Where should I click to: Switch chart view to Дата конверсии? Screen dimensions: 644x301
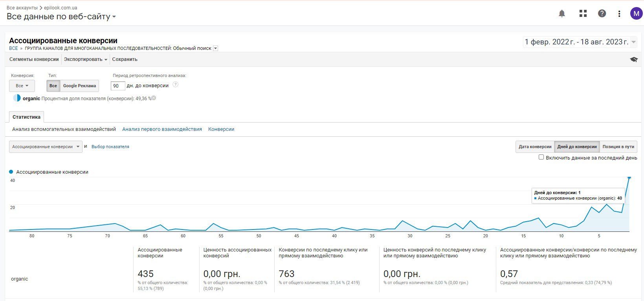click(535, 147)
